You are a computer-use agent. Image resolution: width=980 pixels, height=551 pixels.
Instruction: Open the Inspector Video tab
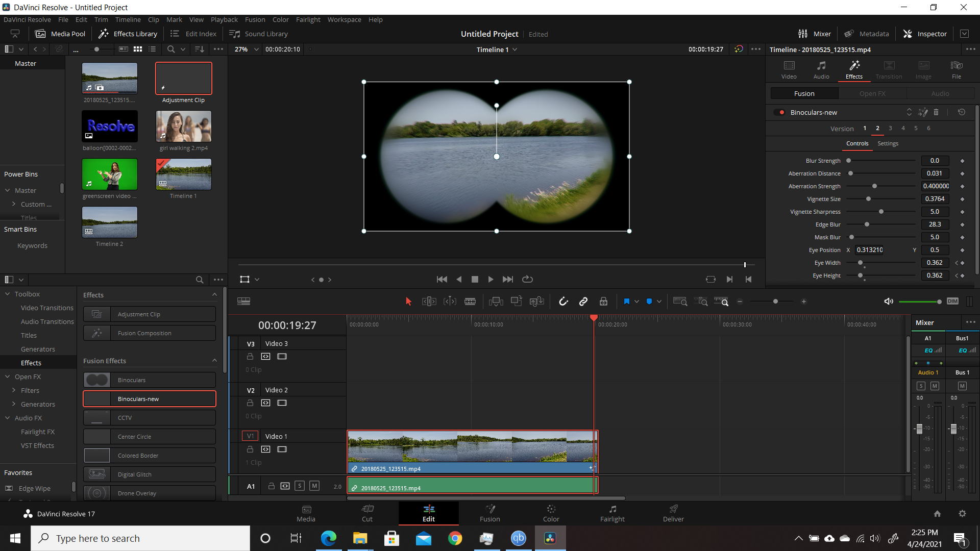pyautogui.click(x=789, y=70)
